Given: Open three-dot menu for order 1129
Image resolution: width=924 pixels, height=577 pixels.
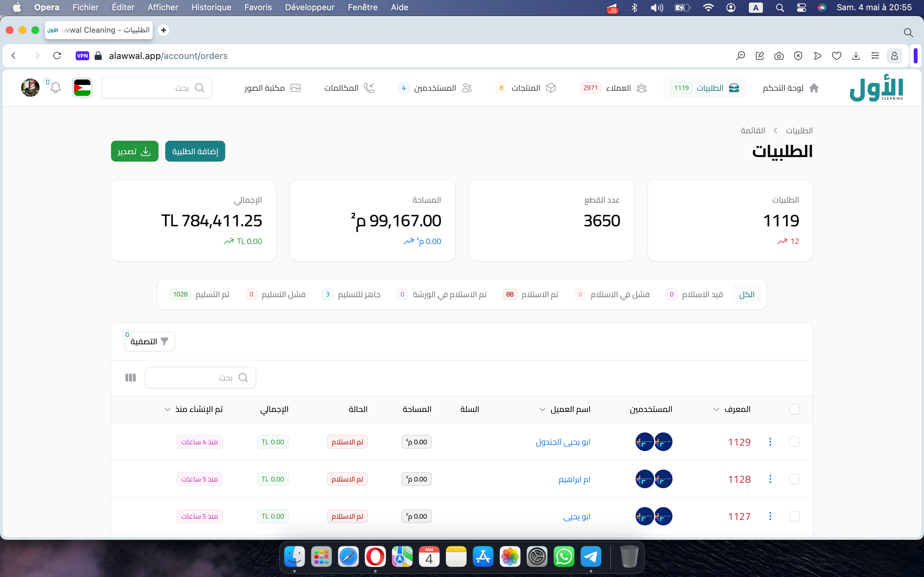Looking at the screenshot, I should [x=770, y=442].
